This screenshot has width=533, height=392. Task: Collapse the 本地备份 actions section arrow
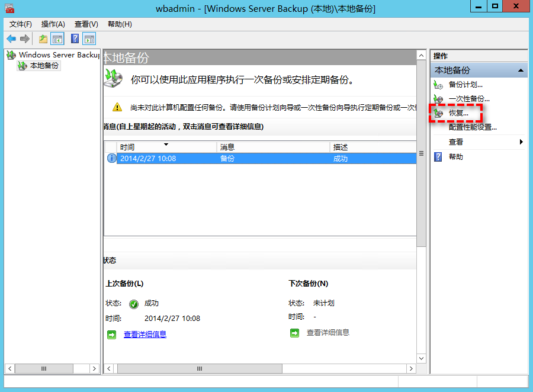pyautogui.click(x=520, y=70)
